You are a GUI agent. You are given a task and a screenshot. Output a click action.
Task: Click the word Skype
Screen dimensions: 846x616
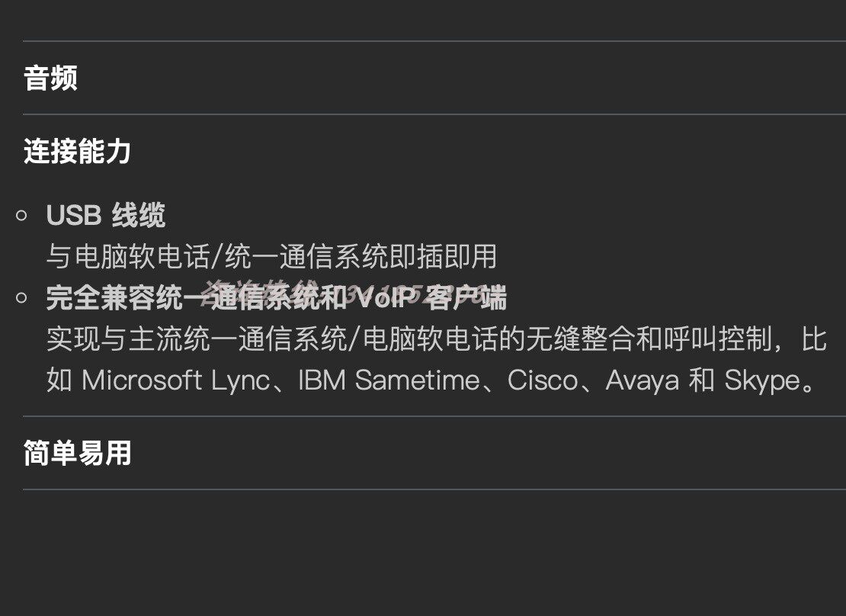coord(762,380)
